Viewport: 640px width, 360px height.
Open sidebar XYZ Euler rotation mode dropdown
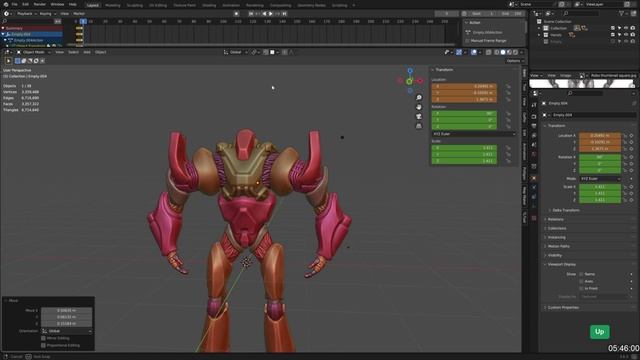click(x=473, y=134)
